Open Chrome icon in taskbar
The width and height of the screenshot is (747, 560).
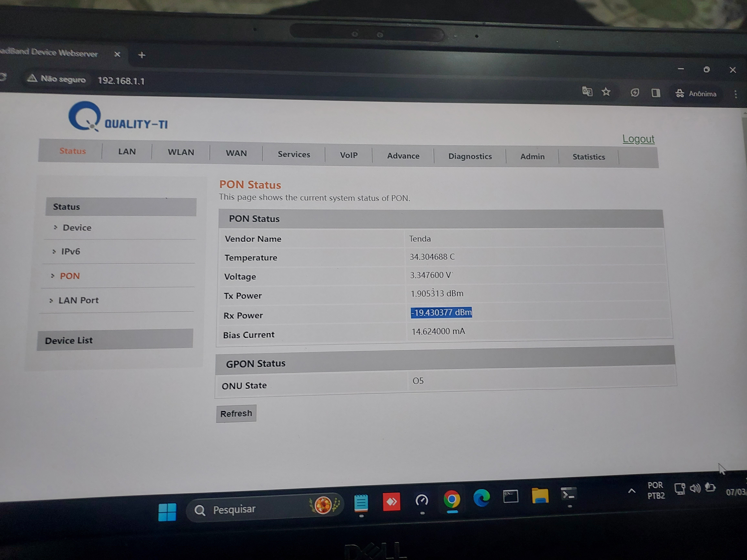(452, 499)
